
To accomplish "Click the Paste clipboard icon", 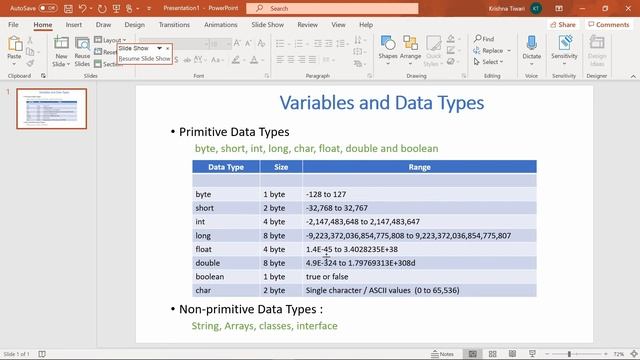I will pos(14,44).
